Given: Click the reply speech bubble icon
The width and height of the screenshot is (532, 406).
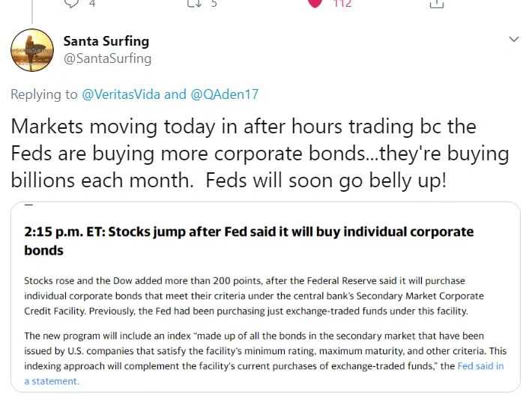Looking at the screenshot, I should [x=72, y=2].
